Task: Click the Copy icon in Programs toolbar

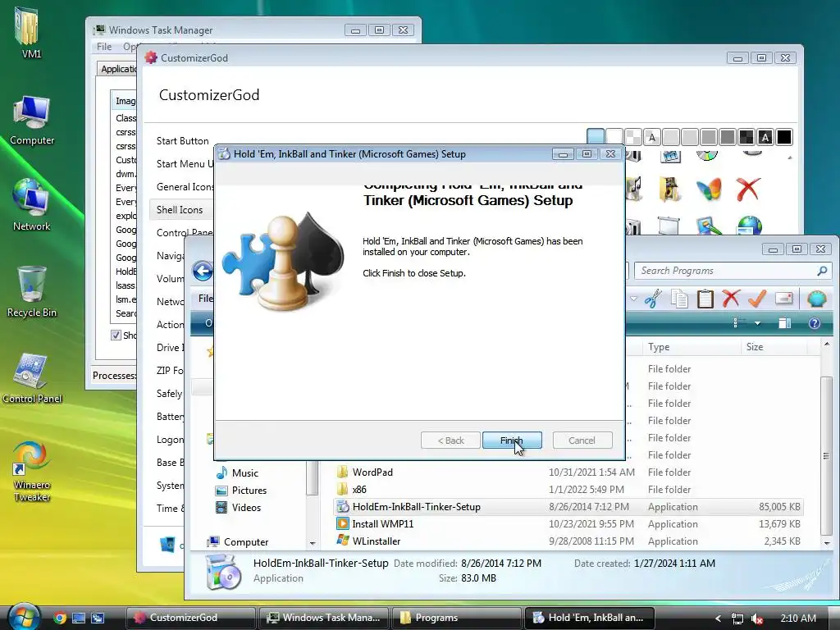Action: [679, 299]
